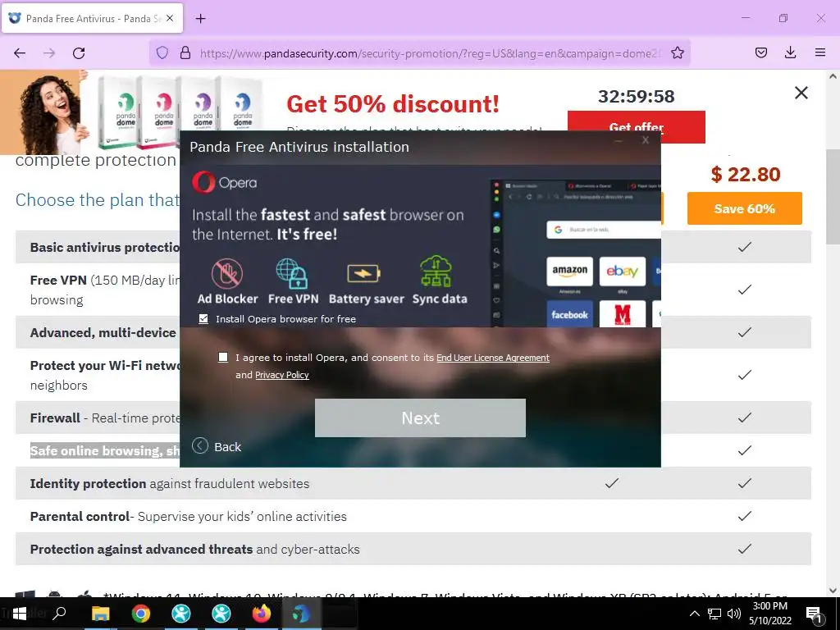Click the amazon tile in Opera preview
This screenshot has height=630, width=840.
tap(569, 271)
